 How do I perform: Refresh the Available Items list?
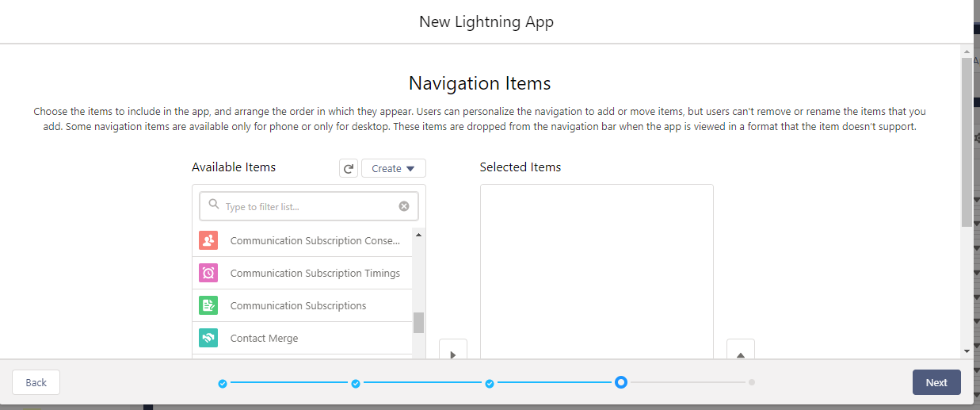click(348, 168)
